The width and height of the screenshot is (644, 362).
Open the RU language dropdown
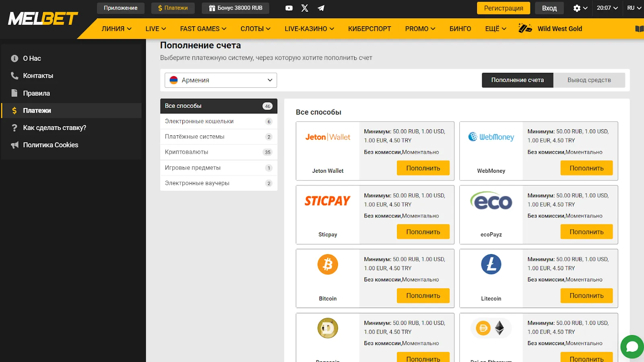point(634,8)
